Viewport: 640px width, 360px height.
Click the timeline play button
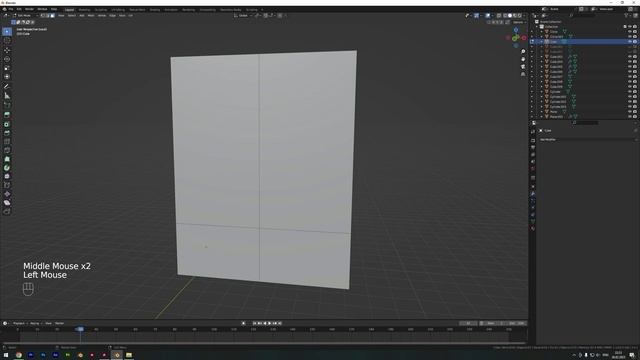[269, 323]
